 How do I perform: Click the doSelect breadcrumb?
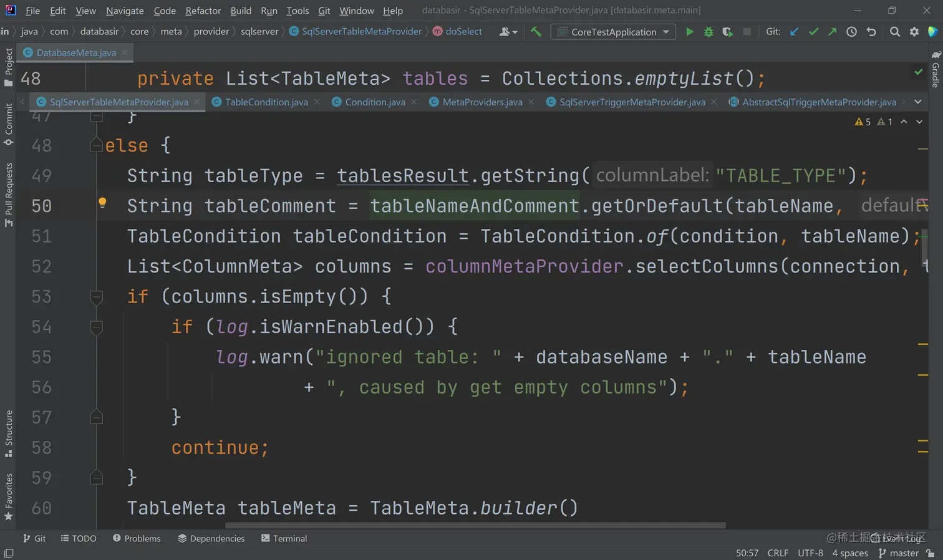click(x=457, y=32)
